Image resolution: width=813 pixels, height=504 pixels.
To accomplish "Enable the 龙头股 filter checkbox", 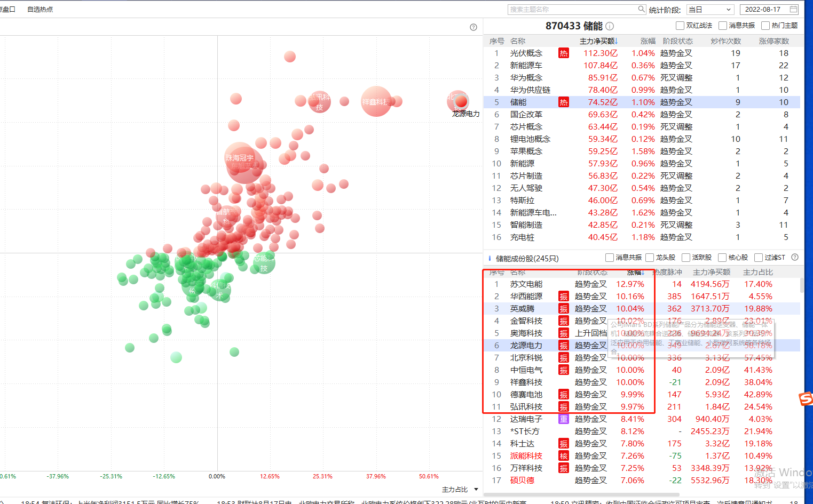I will 650,258.
